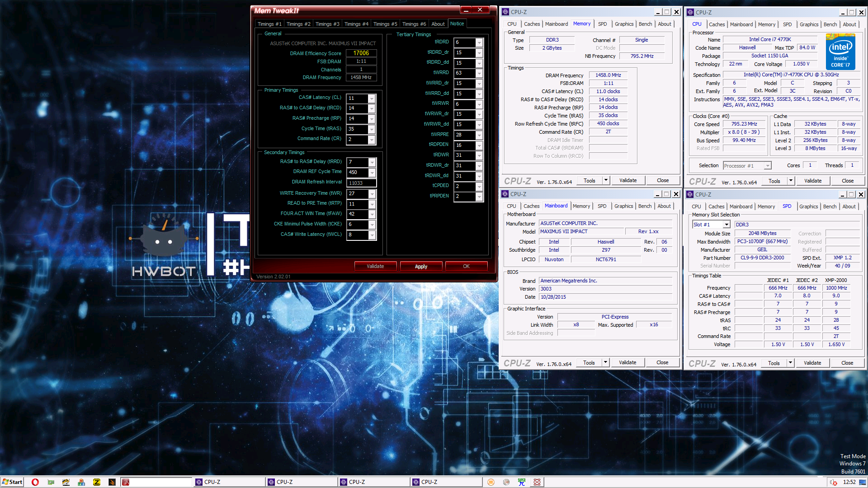The height and width of the screenshot is (488, 868).
Task: Open the tWRPRE tertiary timing dropdown
Action: click(479, 135)
